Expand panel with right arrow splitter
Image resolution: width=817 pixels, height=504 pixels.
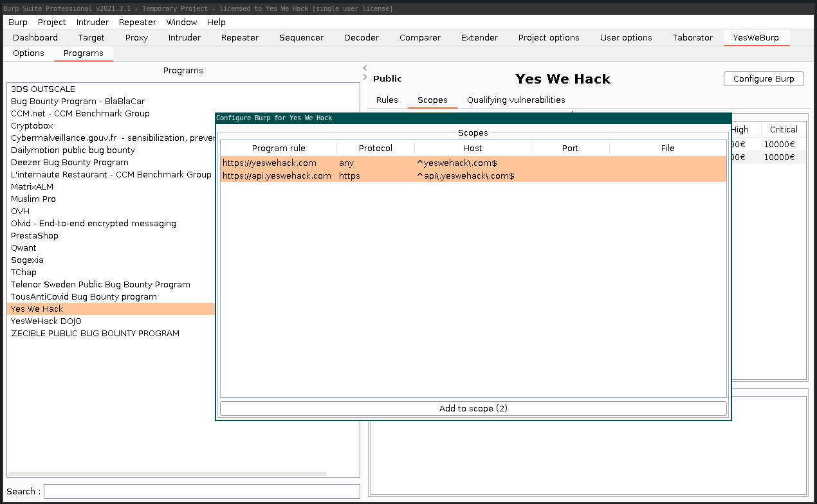click(x=365, y=77)
